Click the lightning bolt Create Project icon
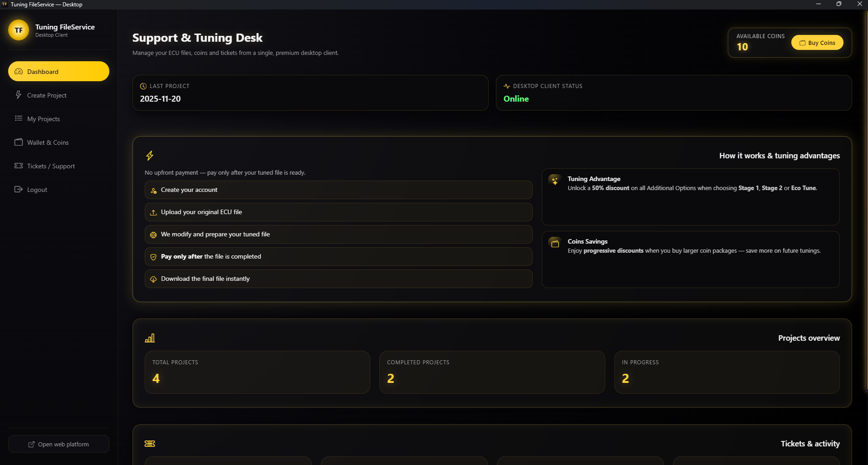868x465 pixels. click(19, 95)
